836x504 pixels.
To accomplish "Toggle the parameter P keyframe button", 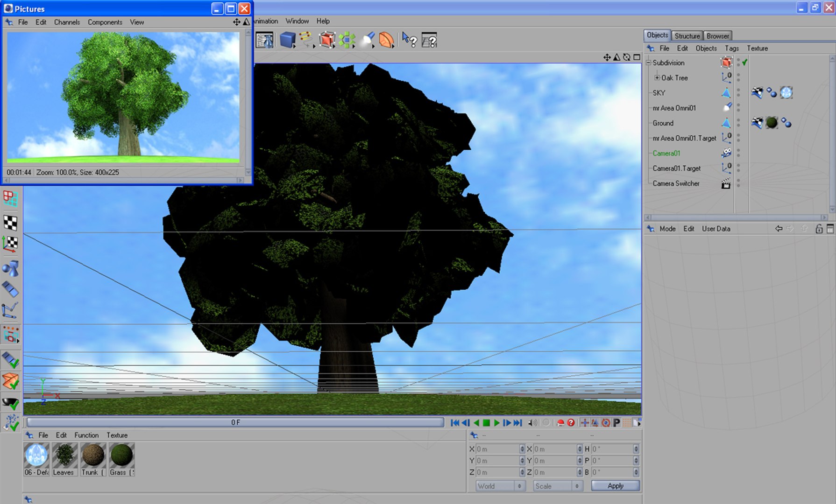I will coord(616,423).
